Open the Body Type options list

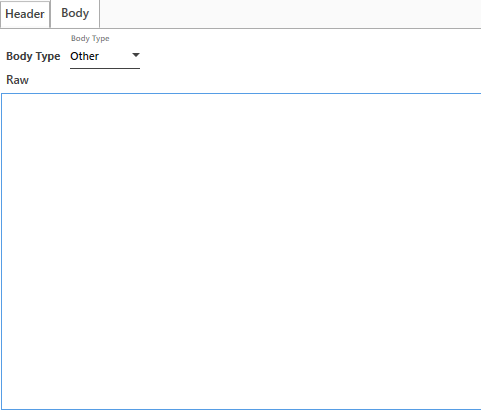pyautogui.click(x=105, y=56)
